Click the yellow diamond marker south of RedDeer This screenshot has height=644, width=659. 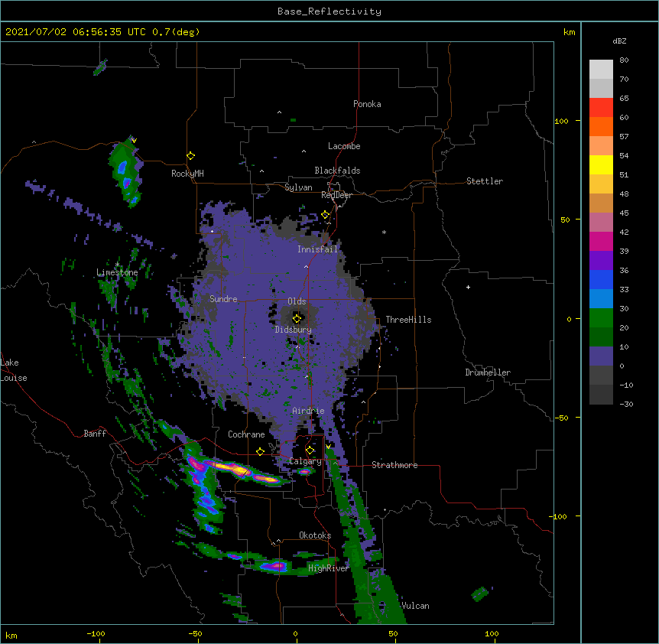pos(325,215)
